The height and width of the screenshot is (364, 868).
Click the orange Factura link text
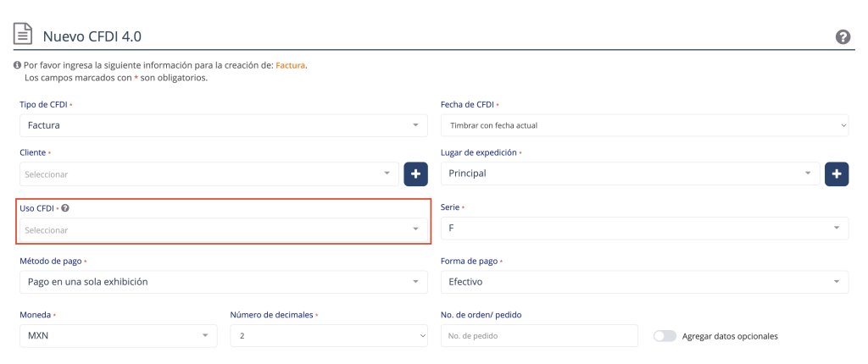[x=290, y=65]
